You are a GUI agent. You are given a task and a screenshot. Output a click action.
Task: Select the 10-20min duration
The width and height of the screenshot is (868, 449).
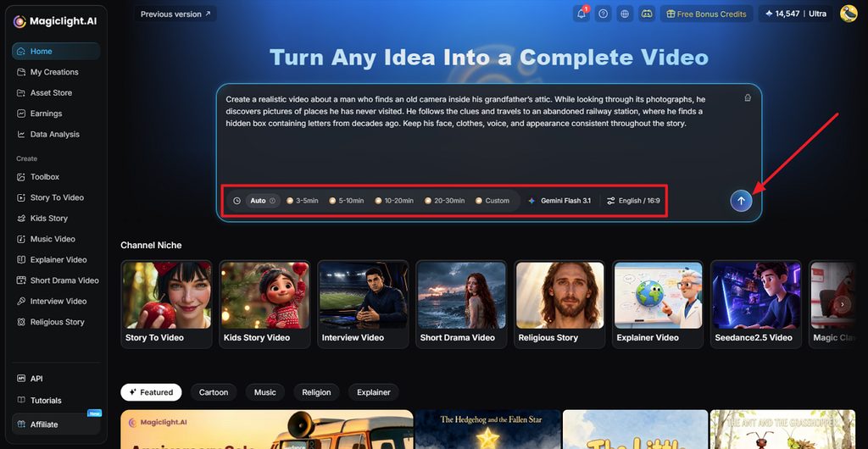click(x=394, y=201)
